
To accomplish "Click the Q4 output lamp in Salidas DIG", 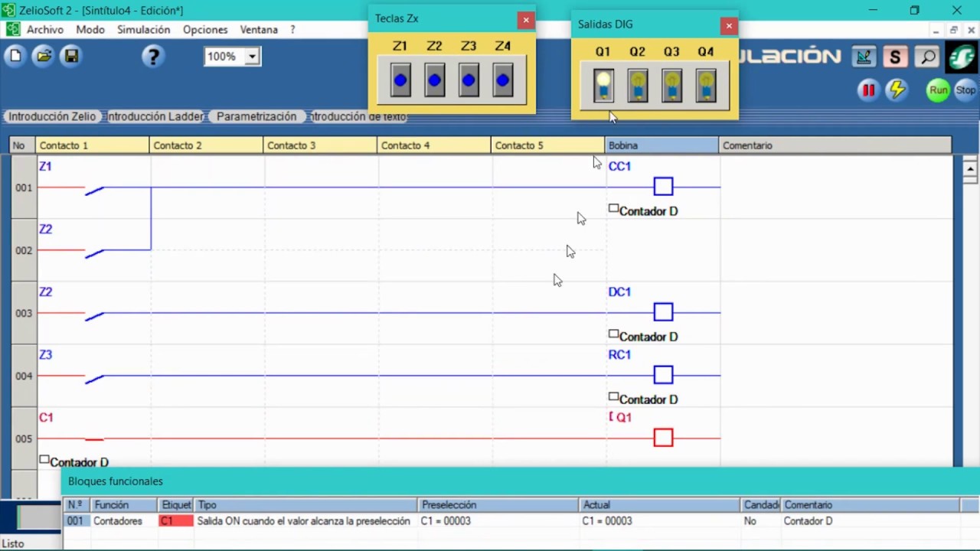I will pyautogui.click(x=706, y=84).
